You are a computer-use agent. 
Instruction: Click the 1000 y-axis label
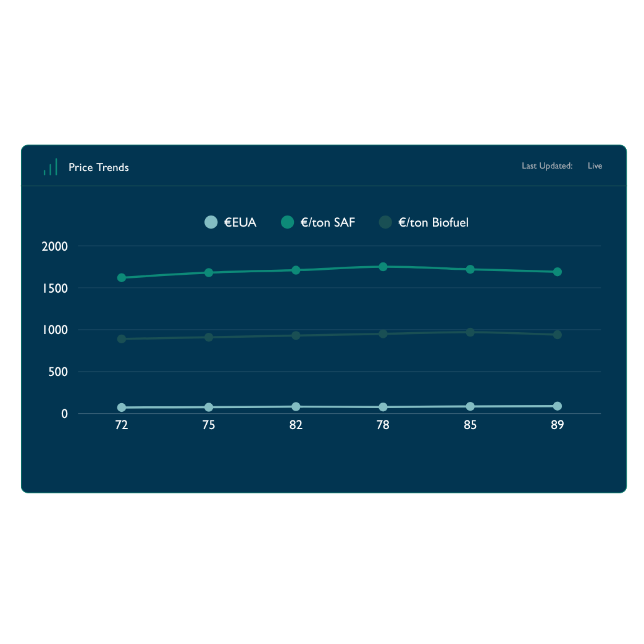click(x=54, y=330)
